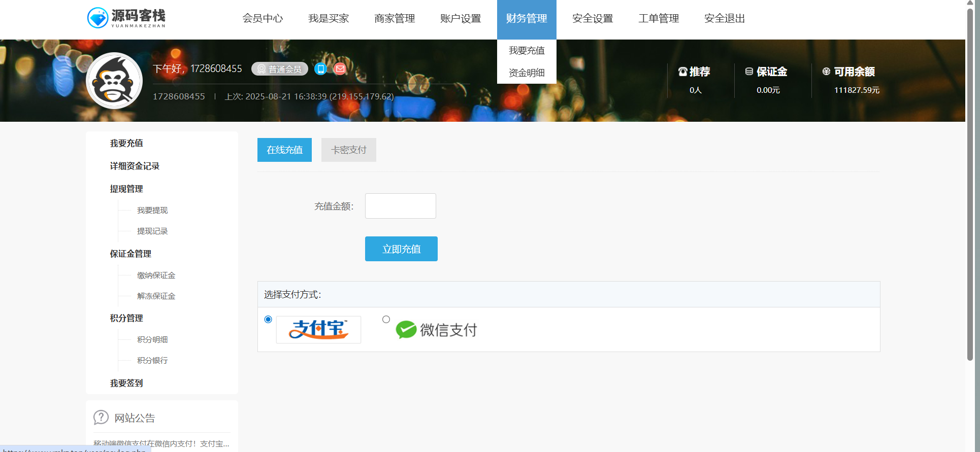
Task: Click the 保证金 coins icon
Action: click(x=749, y=72)
